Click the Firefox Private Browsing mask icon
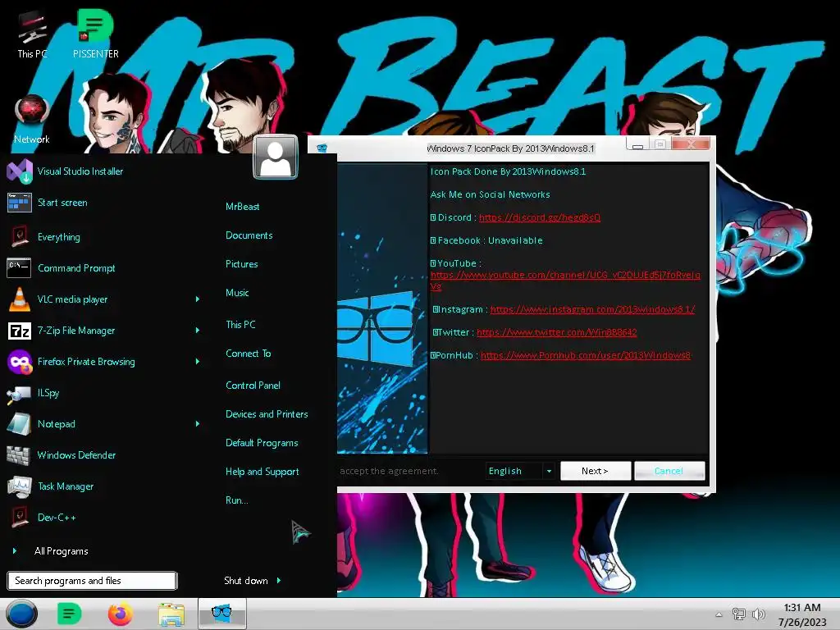The width and height of the screenshot is (840, 630). (x=20, y=362)
